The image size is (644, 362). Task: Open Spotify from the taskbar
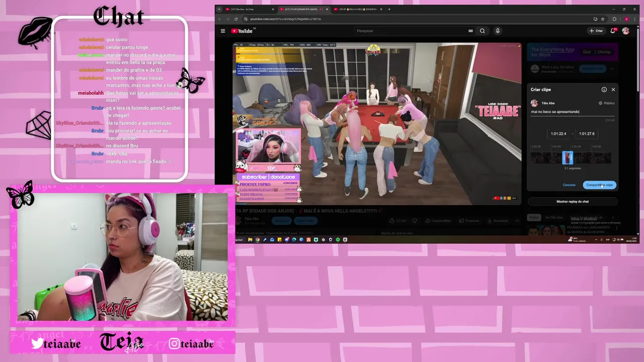click(x=338, y=240)
